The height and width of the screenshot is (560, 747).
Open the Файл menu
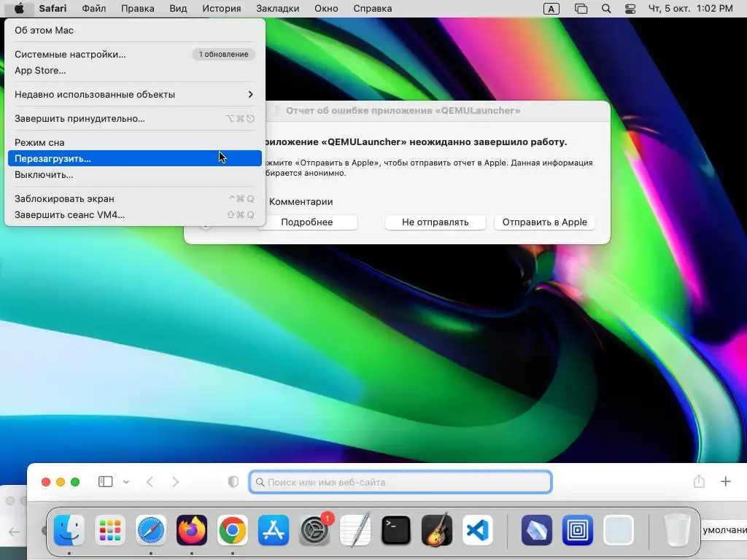tap(93, 9)
